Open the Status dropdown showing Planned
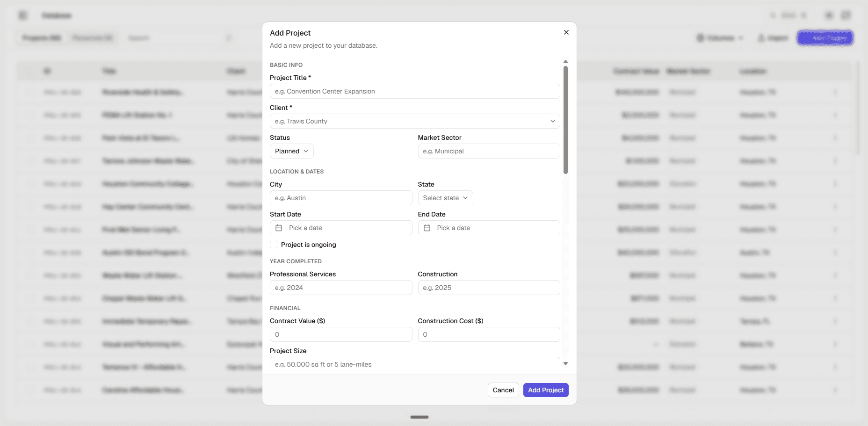This screenshot has height=426, width=868. pos(291,151)
